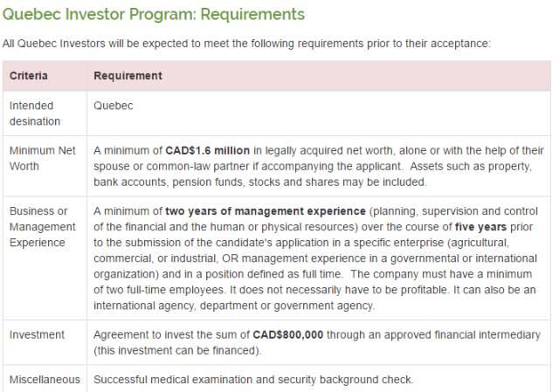The width and height of the screenshot is (559, 392).
Task: Click the Quebec Investor Program: Requirements heading
Action: pyautogui.click(x=154, y=15)
